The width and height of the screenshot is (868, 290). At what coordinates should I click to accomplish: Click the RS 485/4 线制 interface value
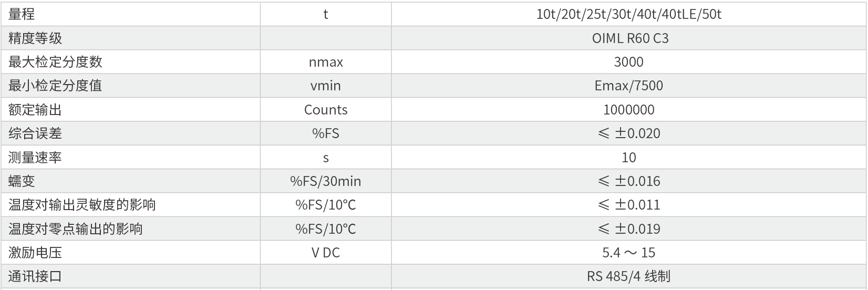628,276
